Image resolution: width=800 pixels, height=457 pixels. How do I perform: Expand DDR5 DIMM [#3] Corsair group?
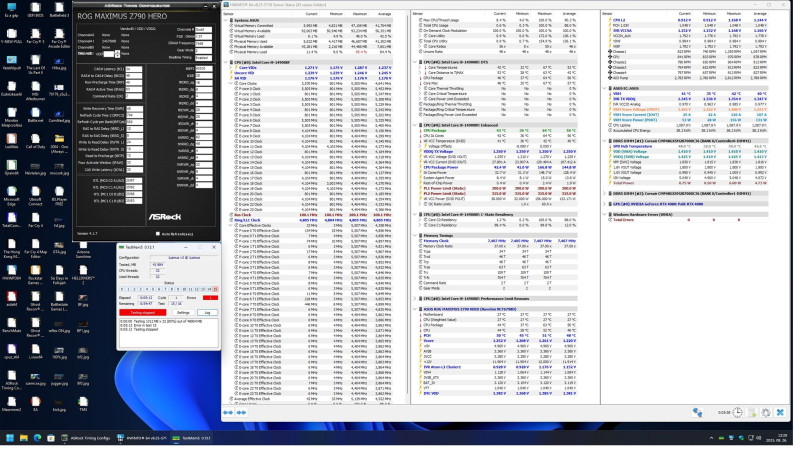605,193
